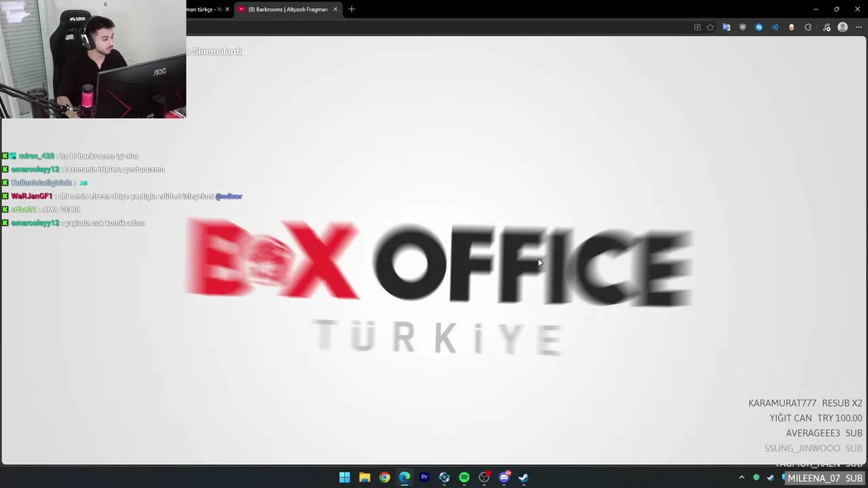
Task: Click the Favorites star icon
Action: pos(710,27)
